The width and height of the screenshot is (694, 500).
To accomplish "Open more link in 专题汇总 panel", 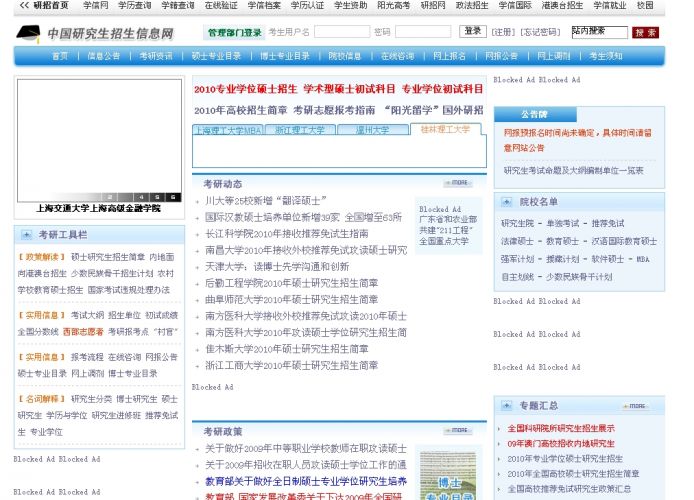I will (x=636, y=406).
